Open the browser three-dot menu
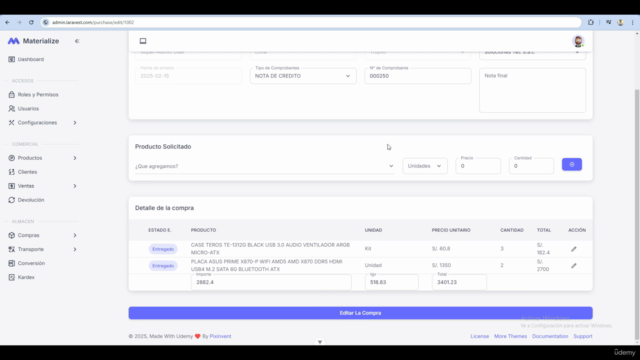Image resolution: width=640 pixels, height=360 pixels. [x=632, y=22]
